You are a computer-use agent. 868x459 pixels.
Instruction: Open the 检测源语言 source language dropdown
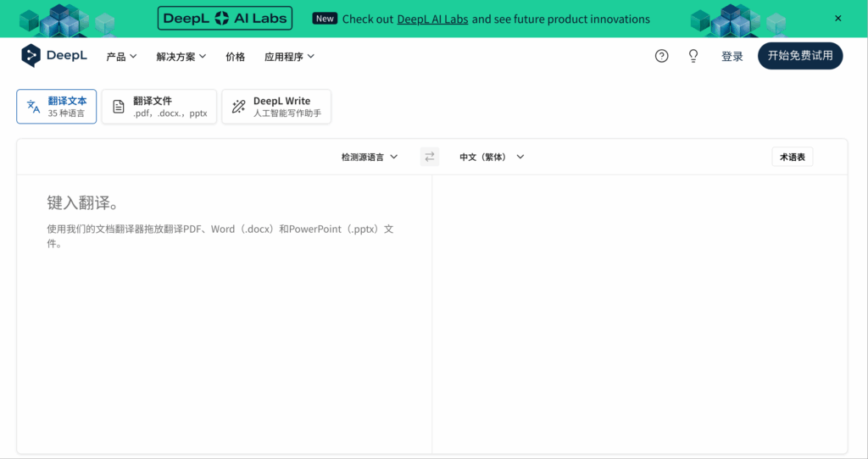[x=370, y=157]
